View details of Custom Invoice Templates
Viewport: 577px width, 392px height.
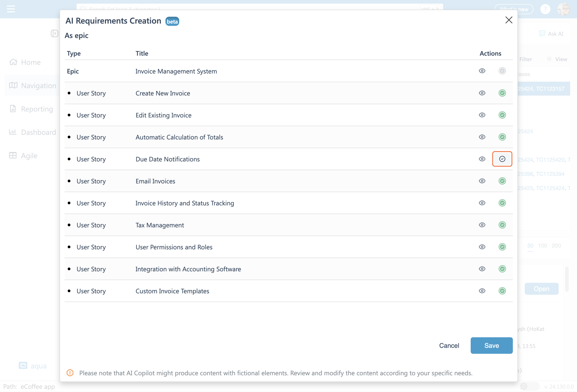click(482, 291)
